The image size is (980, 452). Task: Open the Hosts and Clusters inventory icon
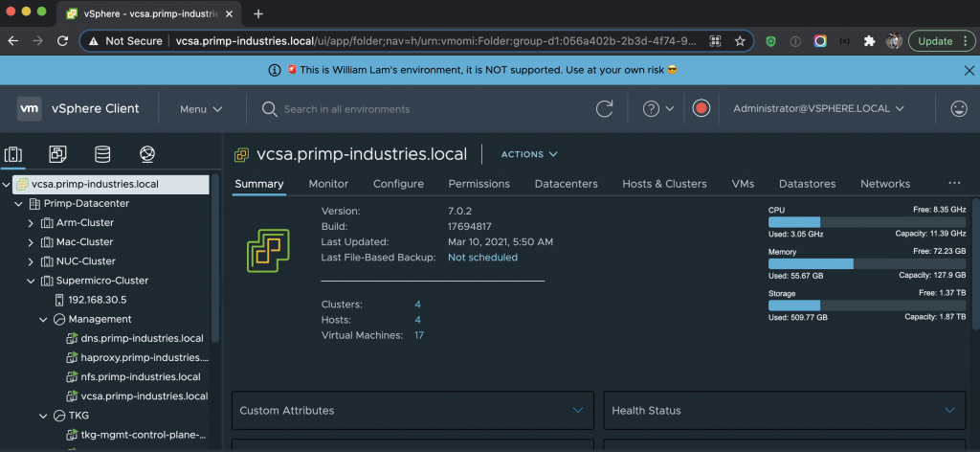pyautogui.click(x=13, y=154)
